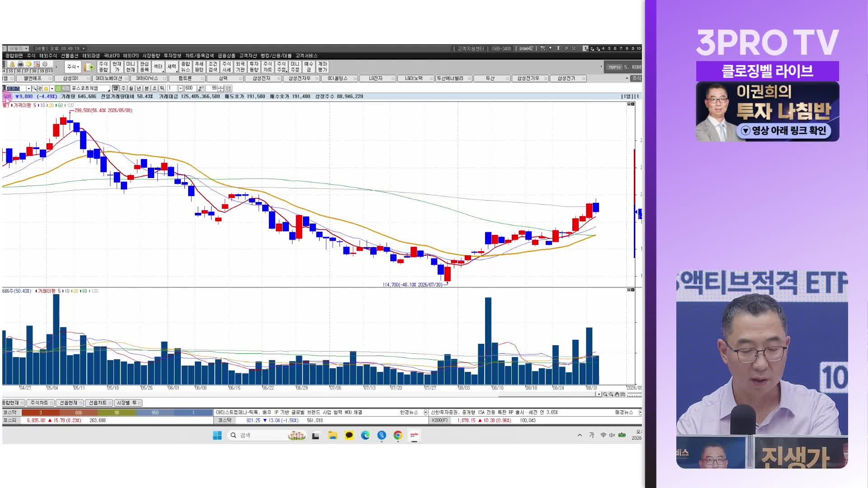868x488 pixels.
Task: Click the 계좌평가 toolbar button
Action: (322, 67)
